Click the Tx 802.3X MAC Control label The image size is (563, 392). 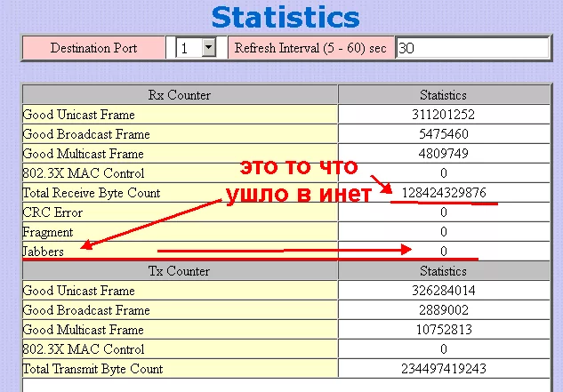click(84, 349)
